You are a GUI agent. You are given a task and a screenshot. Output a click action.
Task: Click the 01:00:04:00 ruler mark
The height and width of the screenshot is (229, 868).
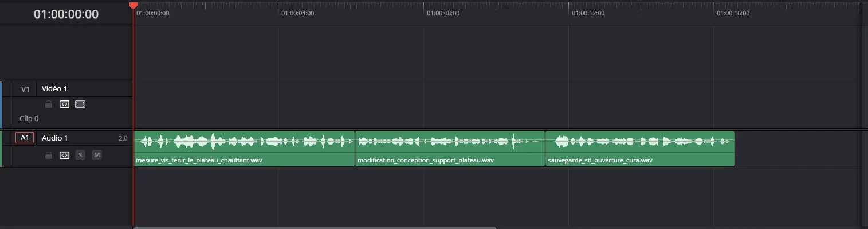(x=297, y=13)
